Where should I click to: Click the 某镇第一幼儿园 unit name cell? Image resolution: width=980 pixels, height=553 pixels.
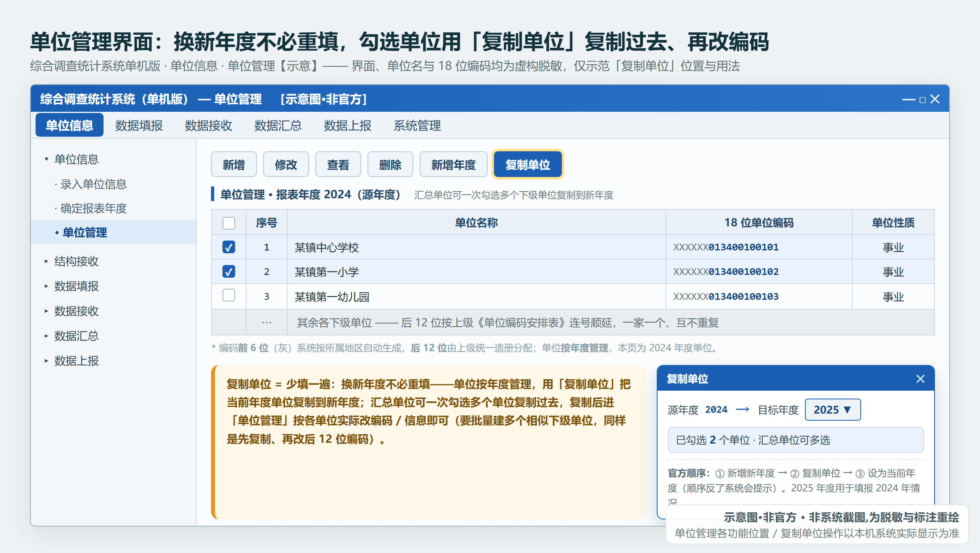pos(476,296)
